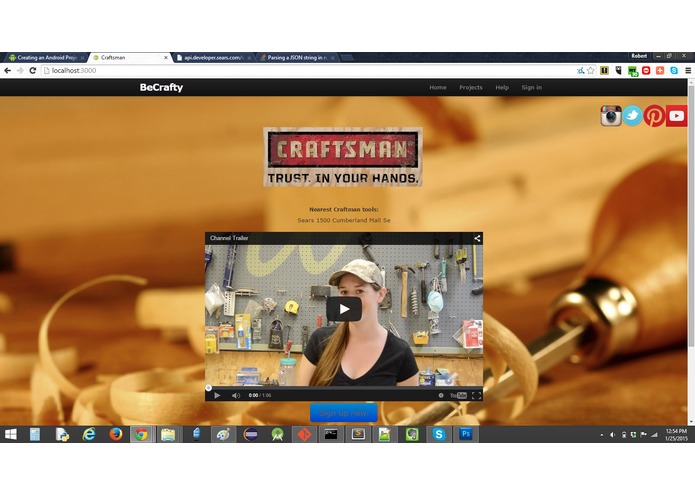Click browser forward arrow
The image size is (695, 494).
coord(20,70)
